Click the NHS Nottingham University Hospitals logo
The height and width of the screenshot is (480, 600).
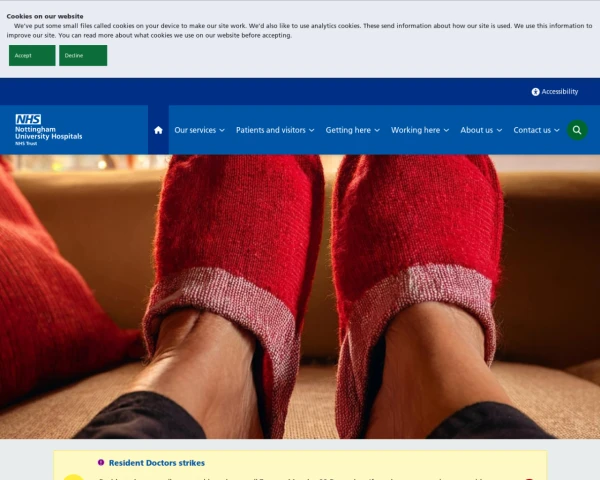pyautogui.click(x=49, y=130)
